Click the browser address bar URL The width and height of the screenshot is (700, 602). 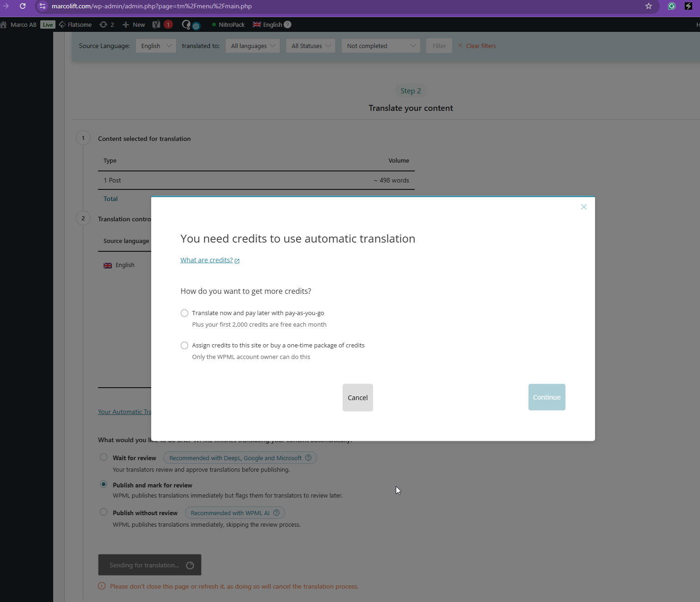point(152,6)
